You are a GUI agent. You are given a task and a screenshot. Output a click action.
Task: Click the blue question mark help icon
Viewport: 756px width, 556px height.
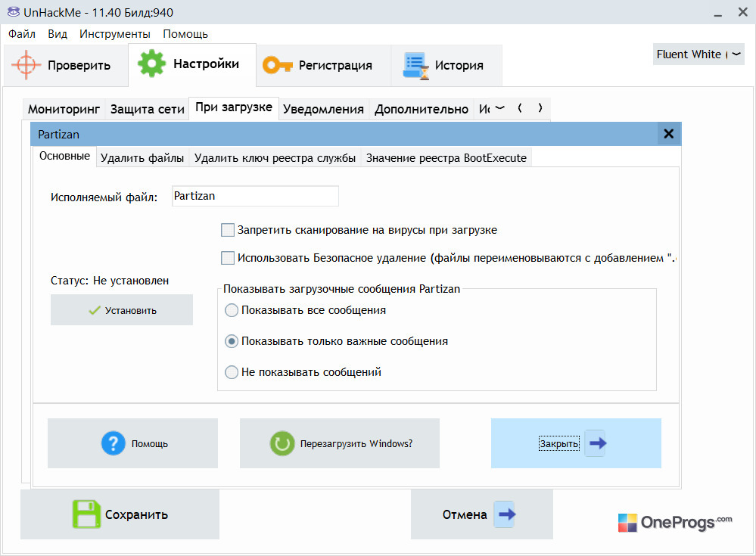(x=114, y=443)
